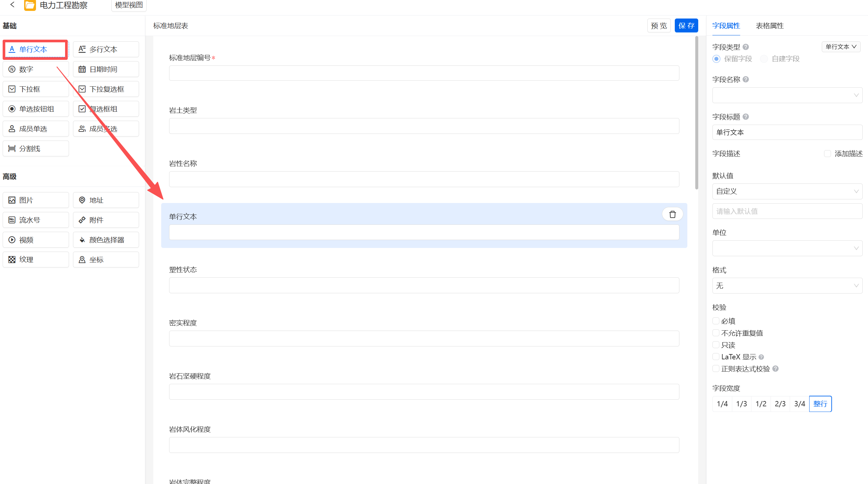The width and height of the screenshot is (868, 484).
Task: Click the 岩石坚硬程度 input field
Action: (x=424, y=392)
